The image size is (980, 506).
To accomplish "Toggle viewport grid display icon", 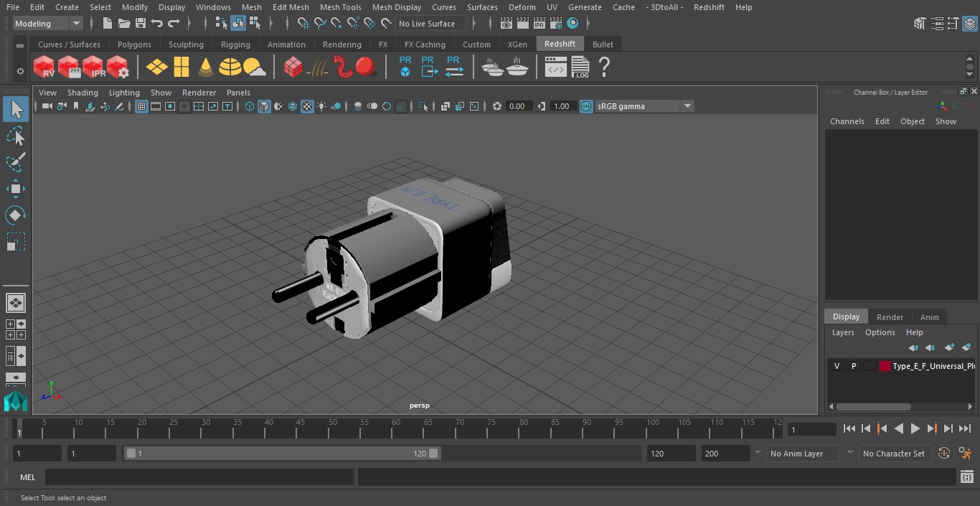I will (x=141, y=106).
